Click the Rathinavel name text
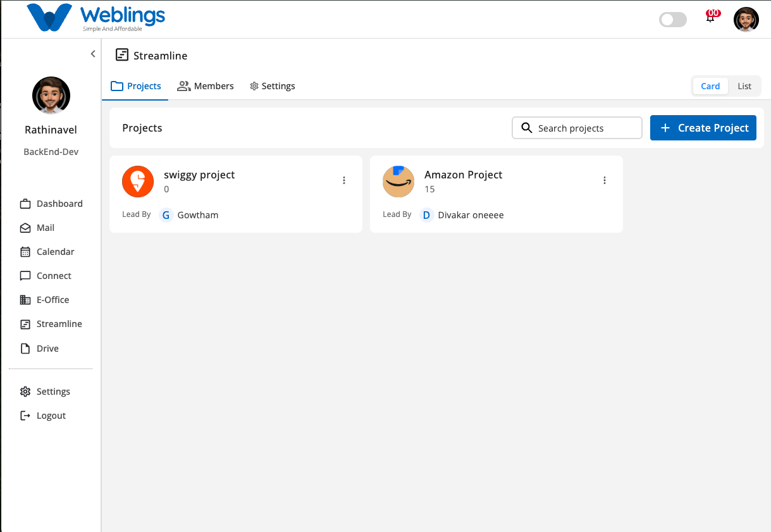This screenshot has width=771, height=532. [51, 130]
